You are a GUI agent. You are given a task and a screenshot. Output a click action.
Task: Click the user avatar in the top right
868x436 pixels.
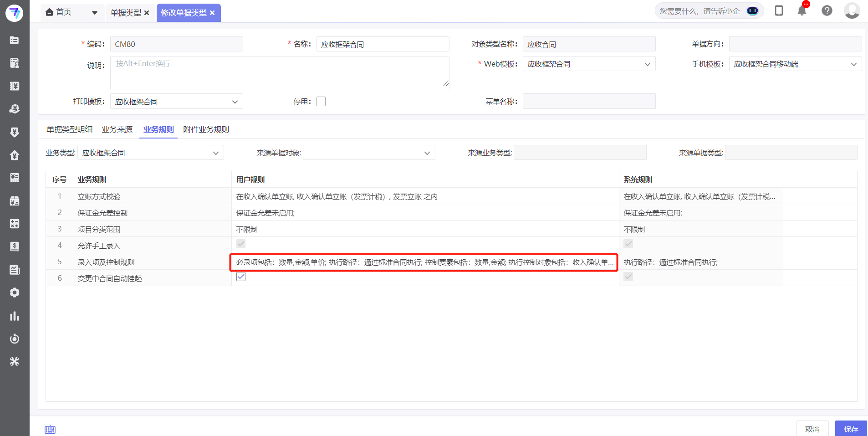(x=852, y=11)
